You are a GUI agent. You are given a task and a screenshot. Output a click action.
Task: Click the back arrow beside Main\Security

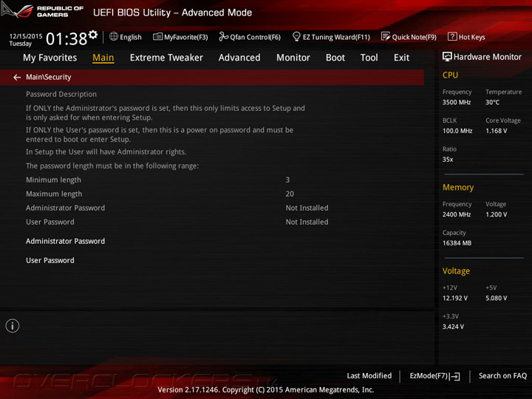click(x=17, y=78)
